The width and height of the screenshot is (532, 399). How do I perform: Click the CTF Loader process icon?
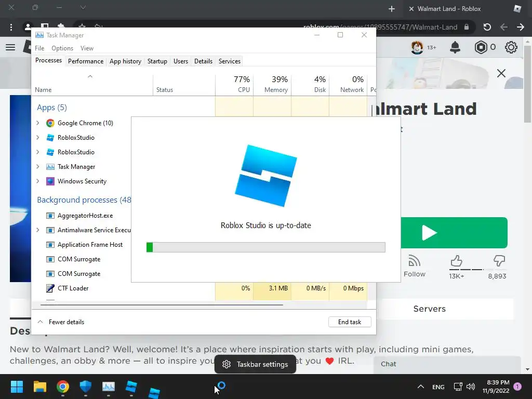pos(50,288)
